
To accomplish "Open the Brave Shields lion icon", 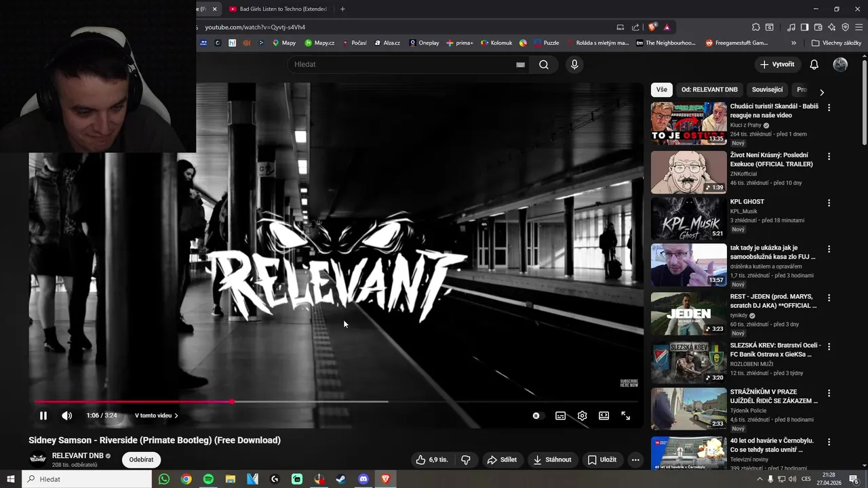I will tap(652, 27).
